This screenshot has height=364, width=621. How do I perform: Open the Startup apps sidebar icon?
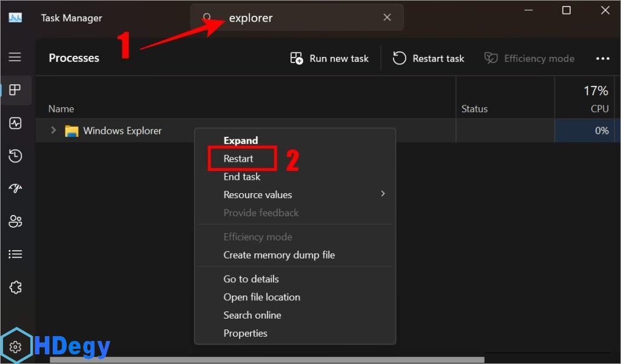pos(15,189)
